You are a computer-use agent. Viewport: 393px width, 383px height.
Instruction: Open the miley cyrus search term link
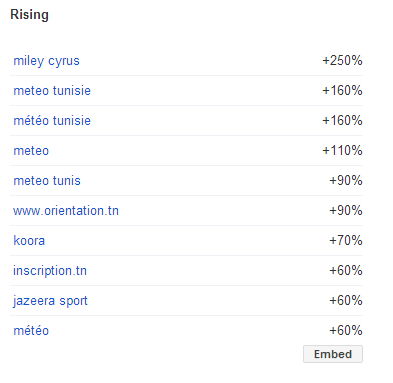click(x=46, y=61)
